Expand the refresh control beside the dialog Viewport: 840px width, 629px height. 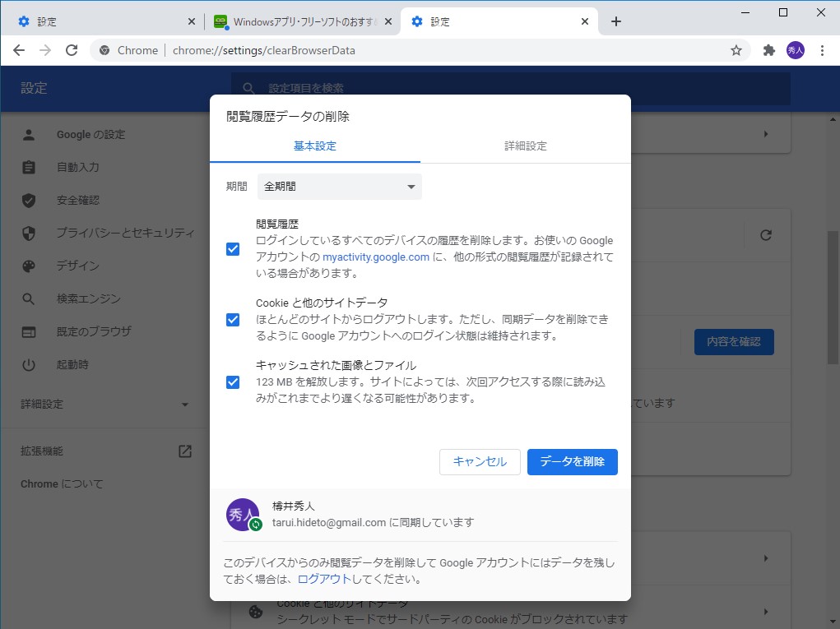coord(765,234)
